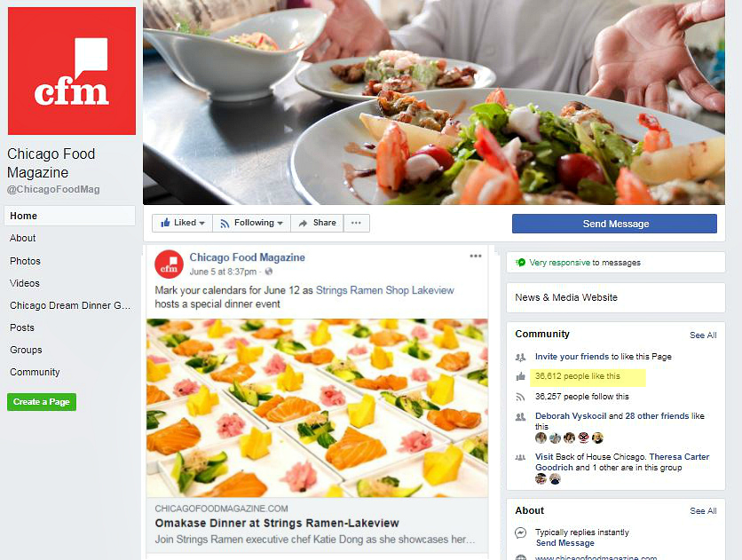This screenshot has width=742, height=560.
Task: Click the small cfm post avatar
Action: click(x=169, y=264)
